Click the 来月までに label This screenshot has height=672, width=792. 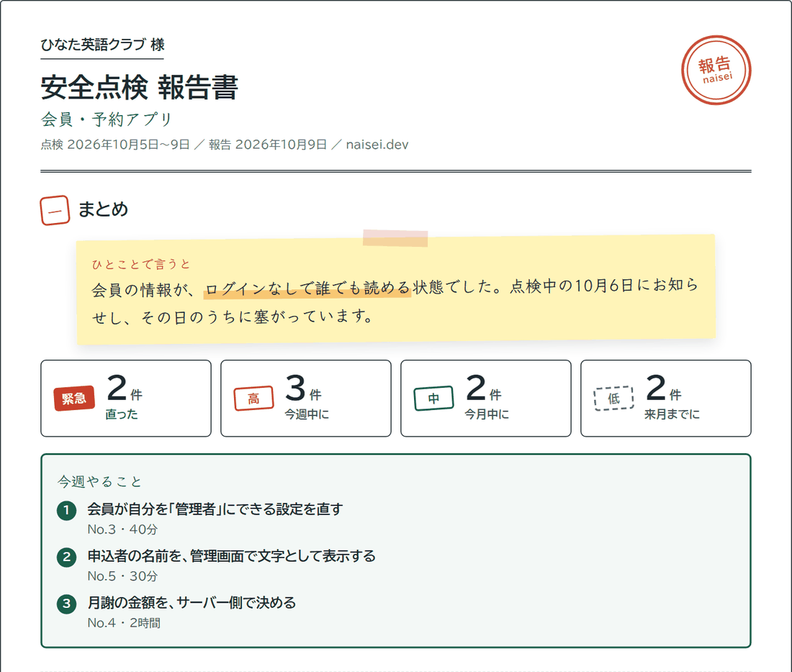point(672,414)
